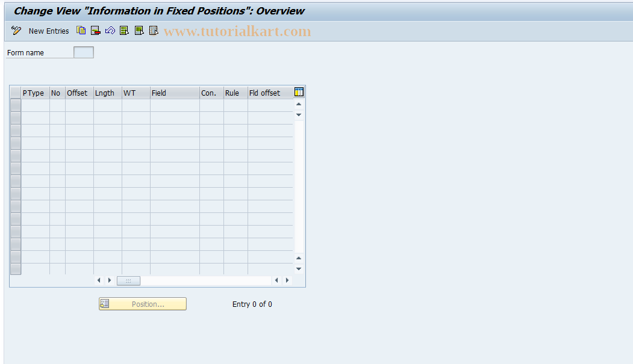Focus the Form name input field
The width and height of the screenshot is (633, 364).
click(x=84, y=52)
